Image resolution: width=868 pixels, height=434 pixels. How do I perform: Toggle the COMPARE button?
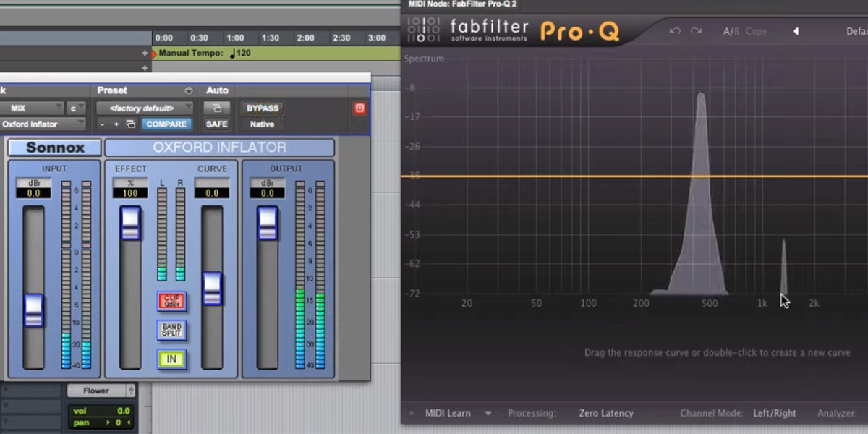coord(166,124)
